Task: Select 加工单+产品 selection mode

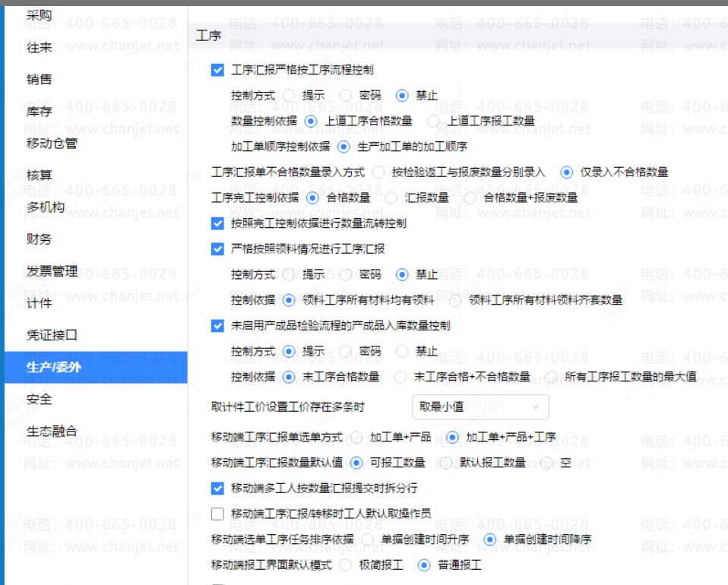Action: [x=356, y=438]
